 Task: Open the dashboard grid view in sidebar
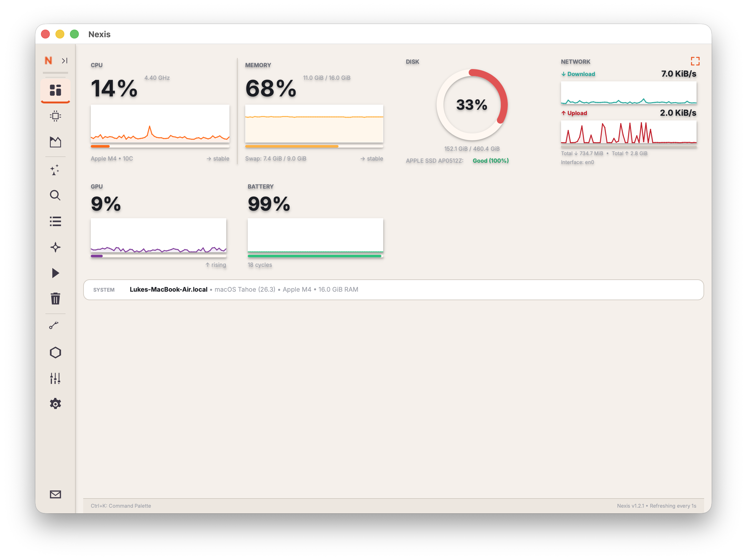click(x=55, y=90)
